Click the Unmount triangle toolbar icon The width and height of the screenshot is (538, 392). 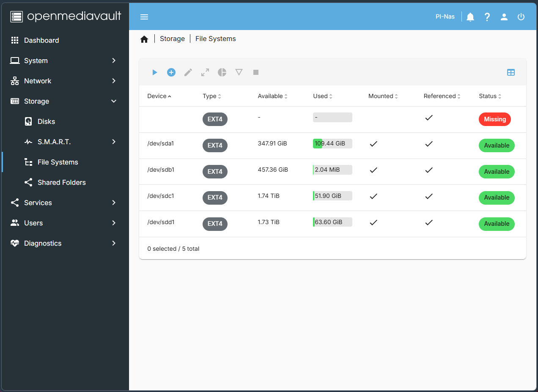pyautogui.click(x=239, y=72)
